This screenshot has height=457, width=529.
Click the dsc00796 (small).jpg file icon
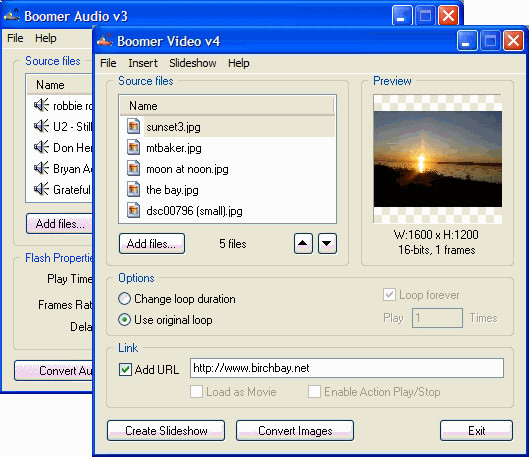click(133, 210)
